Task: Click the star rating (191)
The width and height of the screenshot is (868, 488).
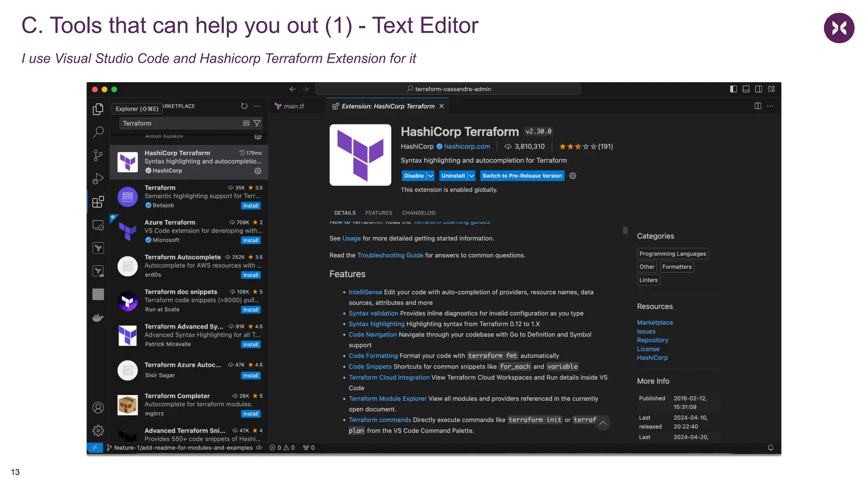Action: coord(586,147)
